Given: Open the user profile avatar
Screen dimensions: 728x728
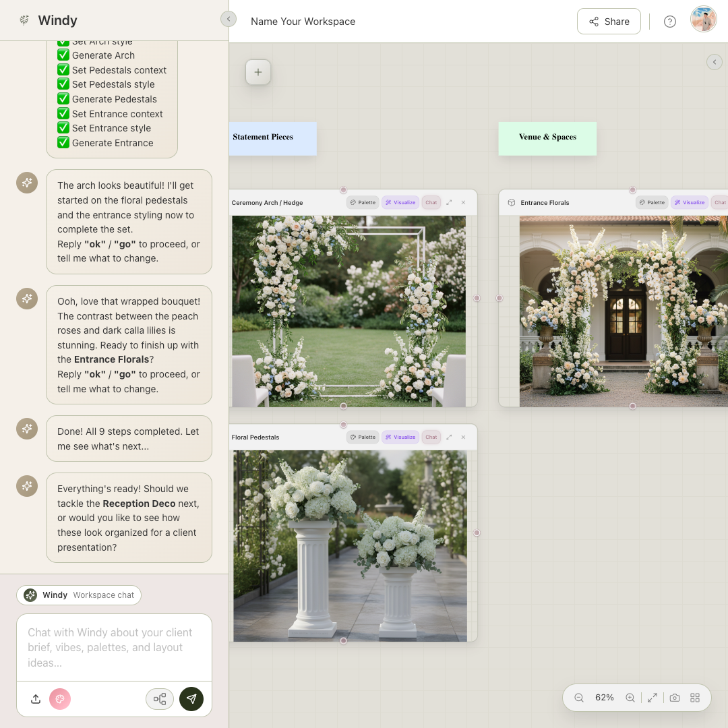Looking at the screenshot, I should [703, 20].
